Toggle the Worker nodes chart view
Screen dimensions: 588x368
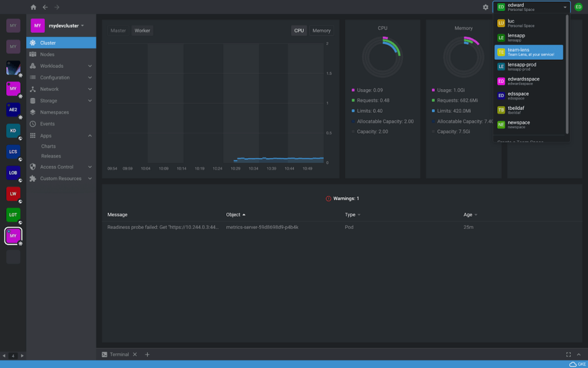pos(142,31)
